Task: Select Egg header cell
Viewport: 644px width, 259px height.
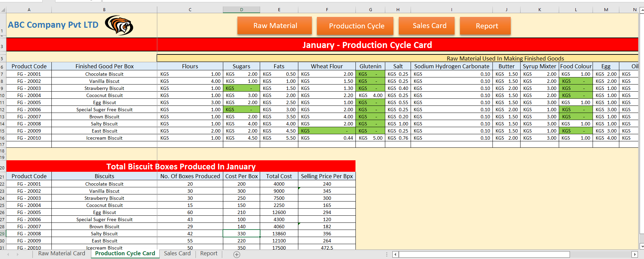Action: point(606,66)
